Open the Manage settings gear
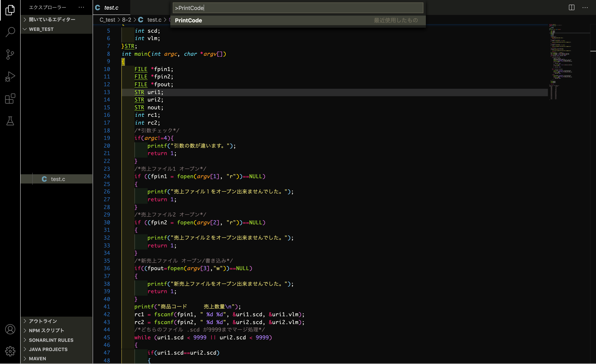 (10, 351)
